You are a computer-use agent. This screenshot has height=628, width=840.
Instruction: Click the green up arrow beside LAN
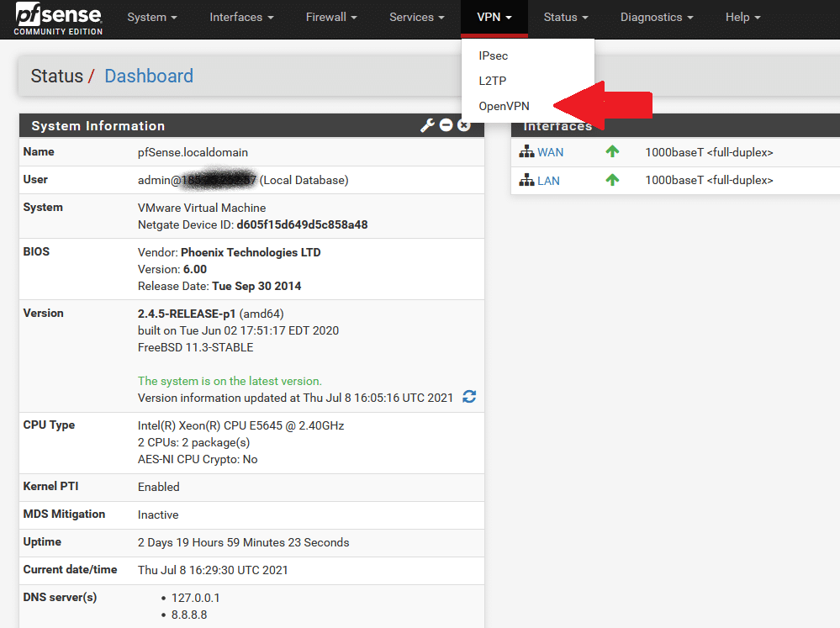612,179
